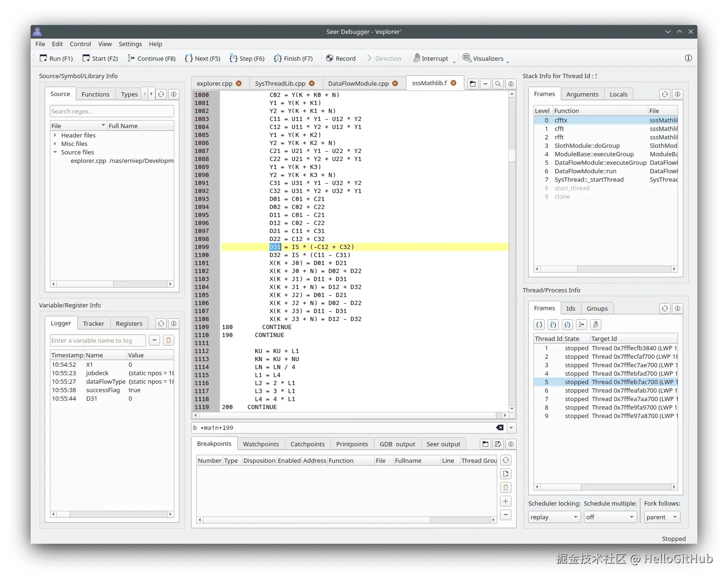Select explorer.cpp in the source tree
728x580 pixels.
[89, 161]
